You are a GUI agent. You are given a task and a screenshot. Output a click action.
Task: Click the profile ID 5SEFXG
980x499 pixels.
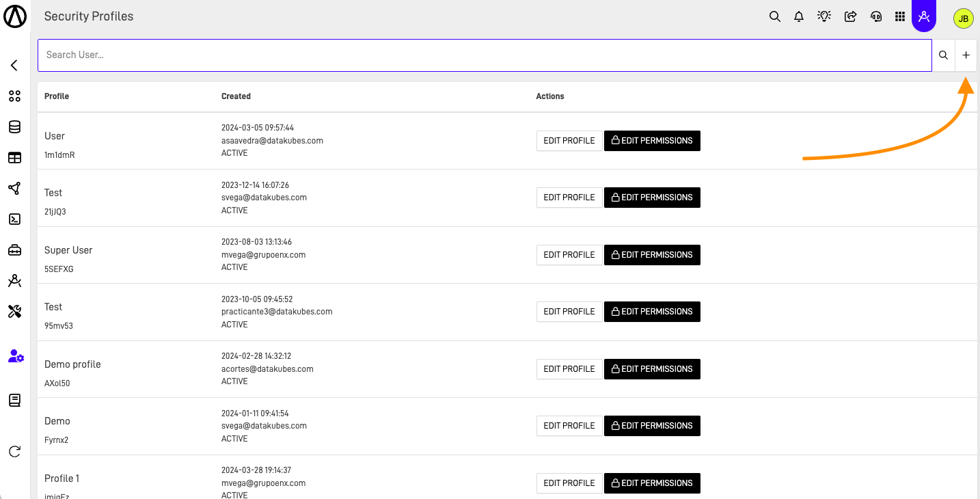pyautogui.click(x=59, y=269)
